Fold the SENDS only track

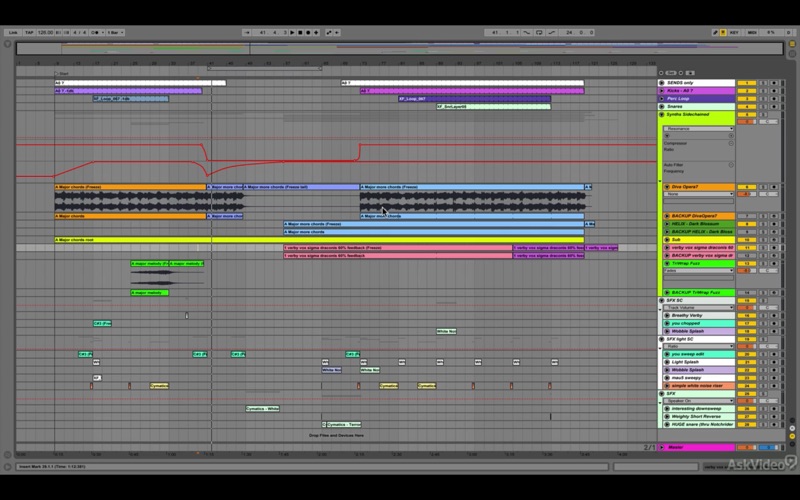(662, 83)
